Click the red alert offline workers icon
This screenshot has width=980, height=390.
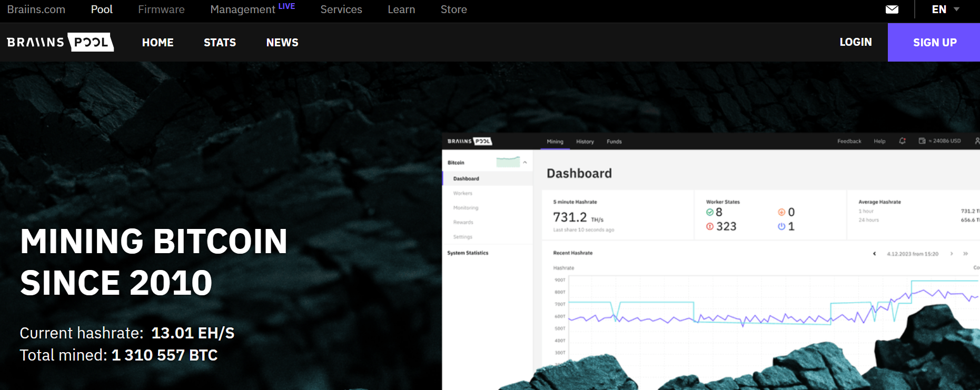[710, 226]
